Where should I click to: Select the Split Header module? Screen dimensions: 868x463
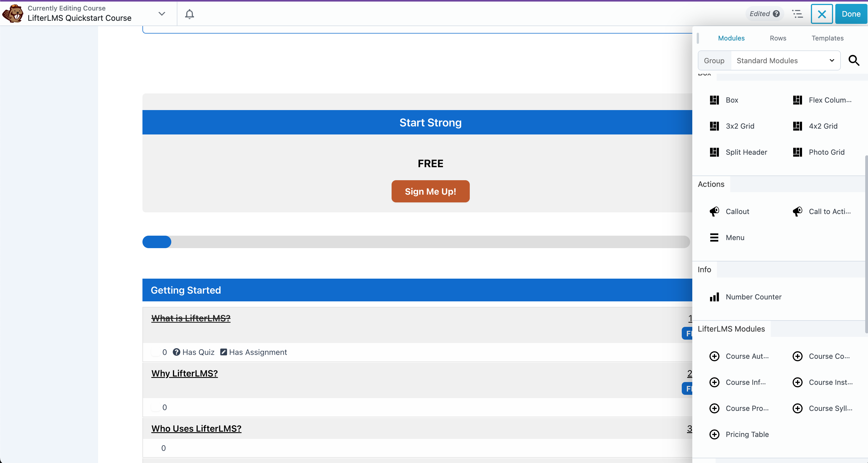click(747, 152)
